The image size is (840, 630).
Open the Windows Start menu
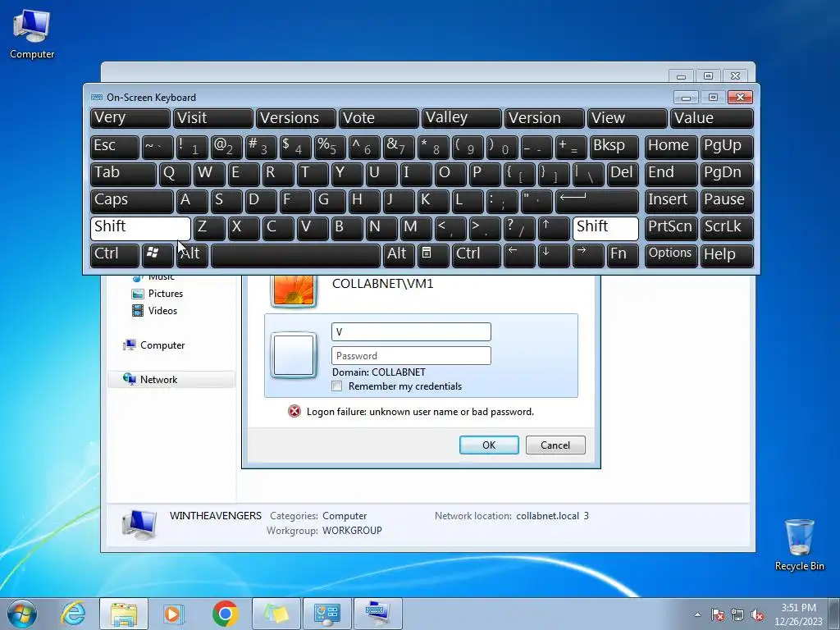click(22, 614)
